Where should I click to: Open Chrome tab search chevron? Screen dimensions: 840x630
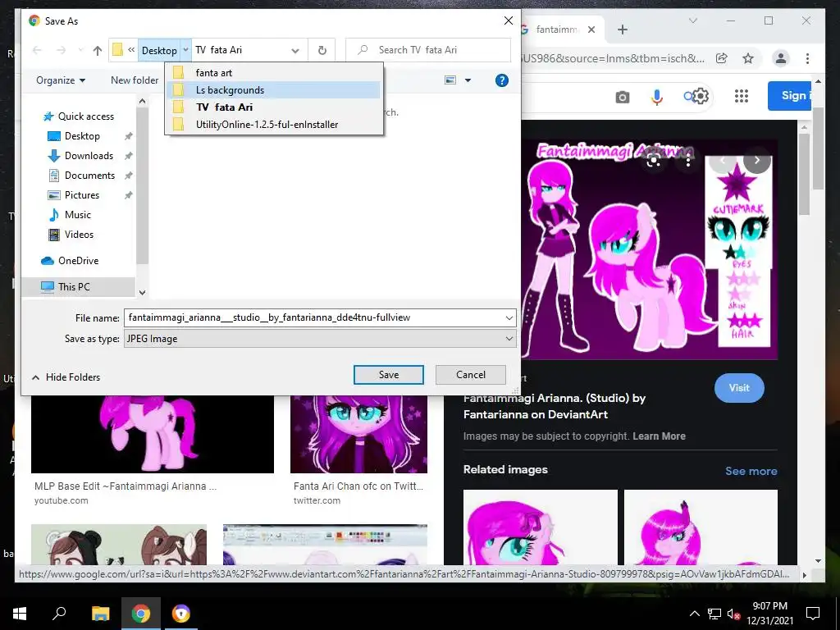point(692,21)
